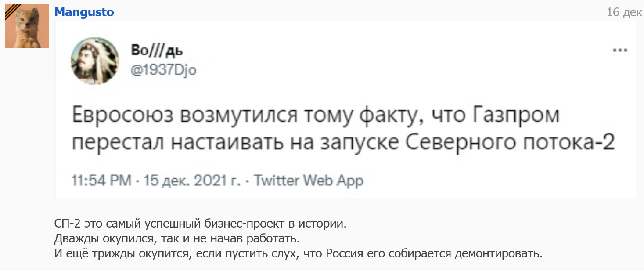644x271 pixels.
Task: Click the "Twitter Web App" source label
Action: tap(309, 181)
